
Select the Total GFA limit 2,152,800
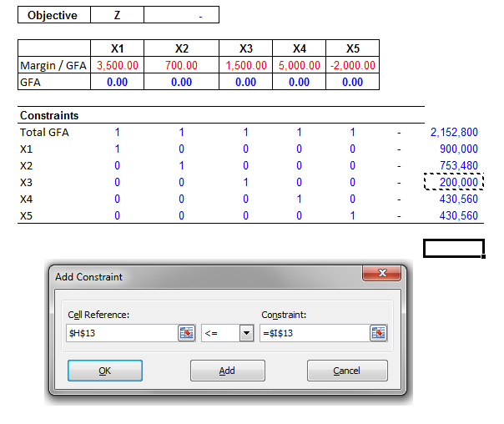click(x=454, y=132)
